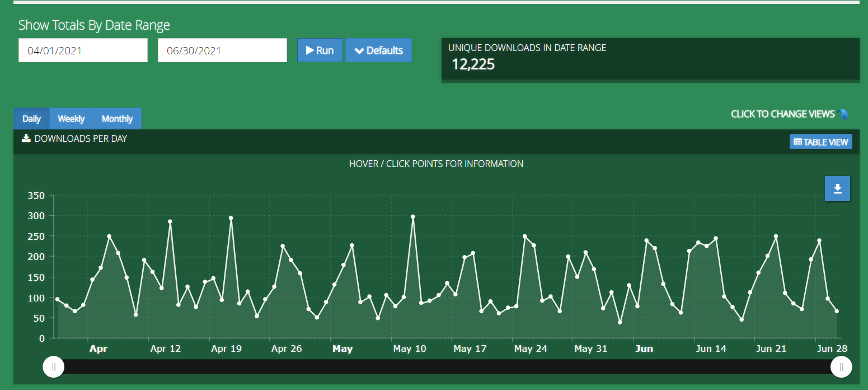Click the unique downloads value 12,225

pos(473,64)
